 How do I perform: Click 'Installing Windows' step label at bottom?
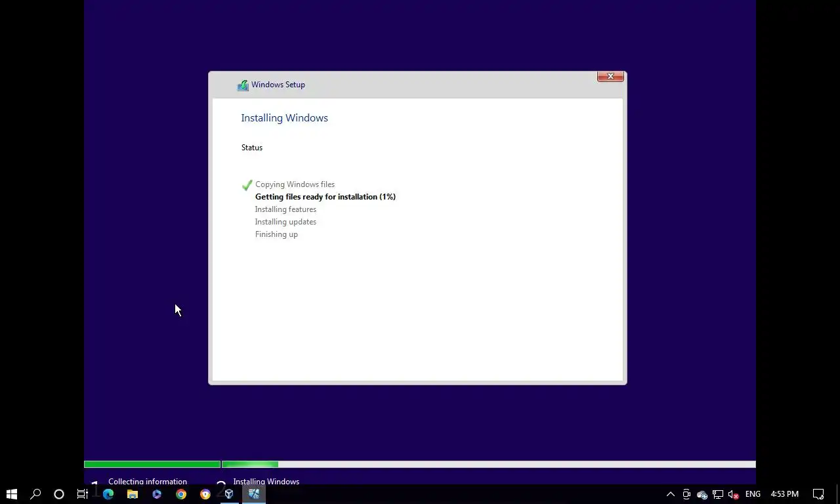[266, 481]
